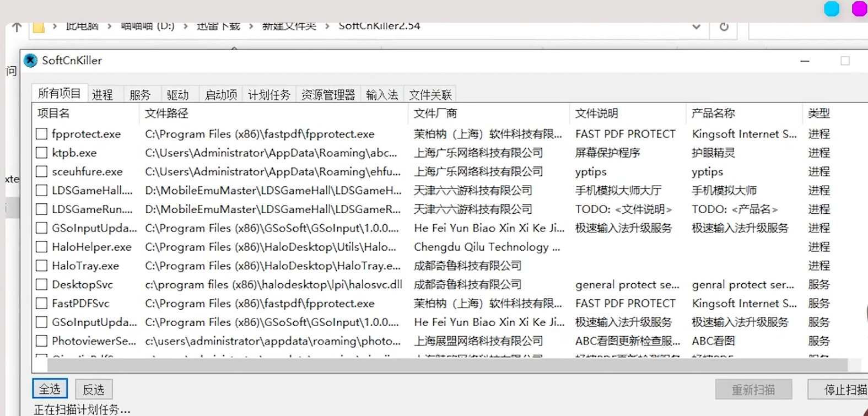Check the HaloTray.exe checkbox
The width and height of the screenshot is (868, 416).
coord(41,266)
